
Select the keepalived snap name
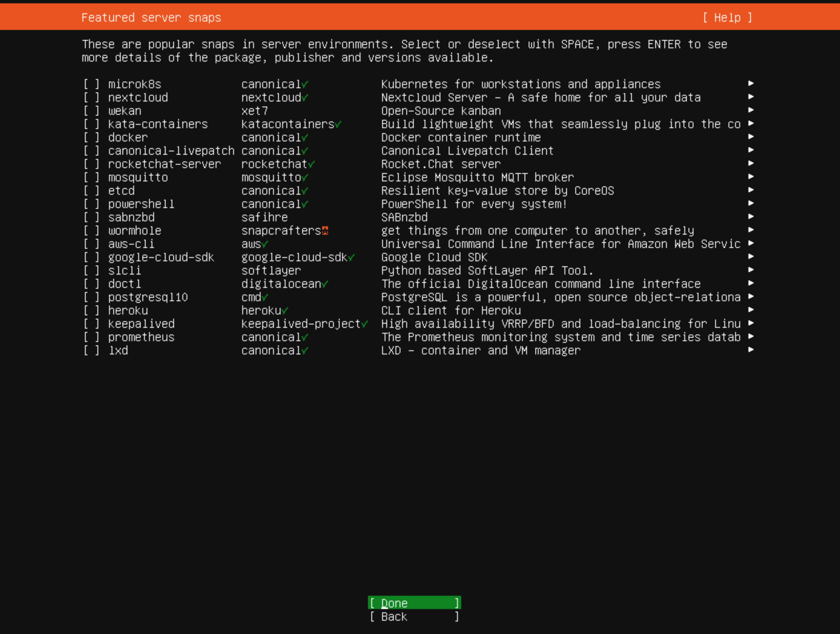click(x=141, y=324)
